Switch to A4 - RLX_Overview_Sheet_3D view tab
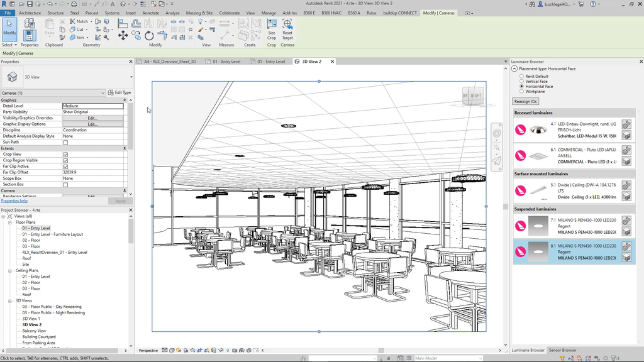 170,62
